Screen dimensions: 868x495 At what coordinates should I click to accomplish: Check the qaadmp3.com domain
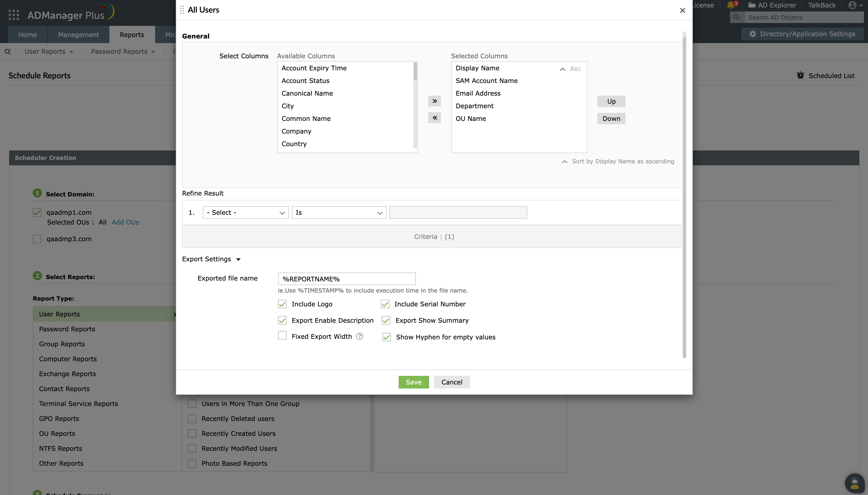coord(37,239)
